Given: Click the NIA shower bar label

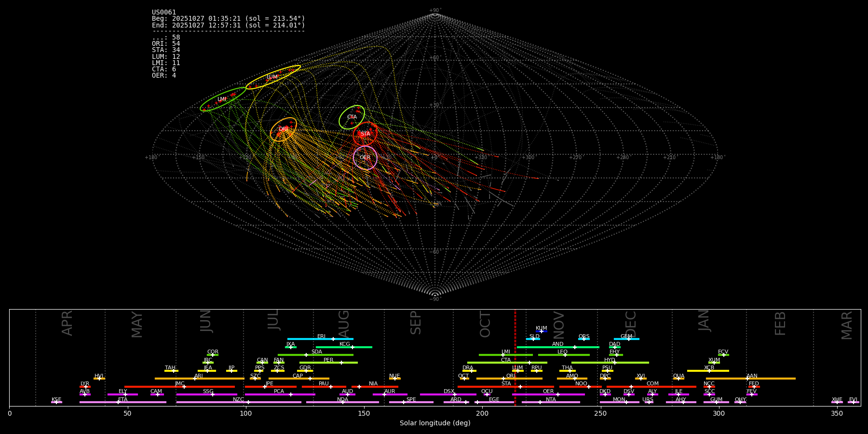Looking at the screenshot, I should 373,384.
